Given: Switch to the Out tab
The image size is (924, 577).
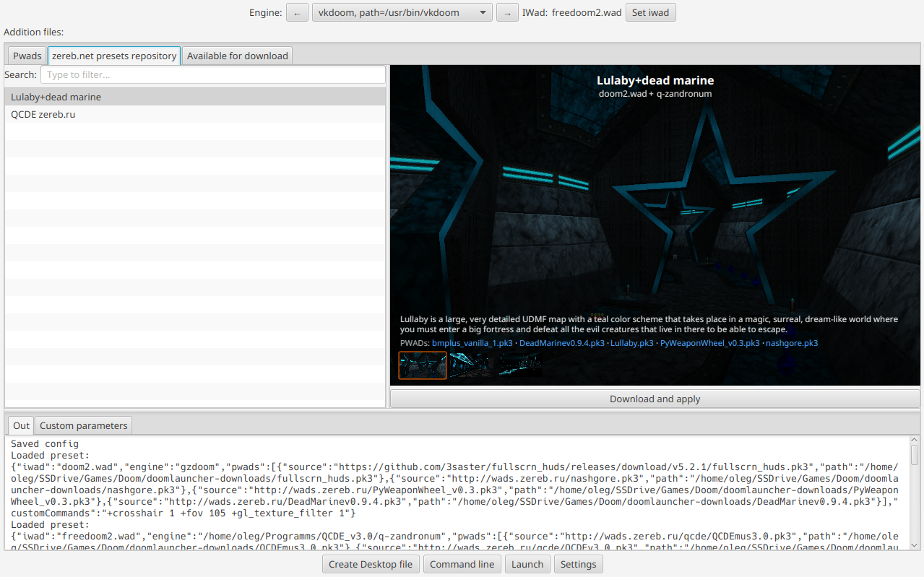Looking at the screenshot, I should pyautogui.click(x=21, y=425).
